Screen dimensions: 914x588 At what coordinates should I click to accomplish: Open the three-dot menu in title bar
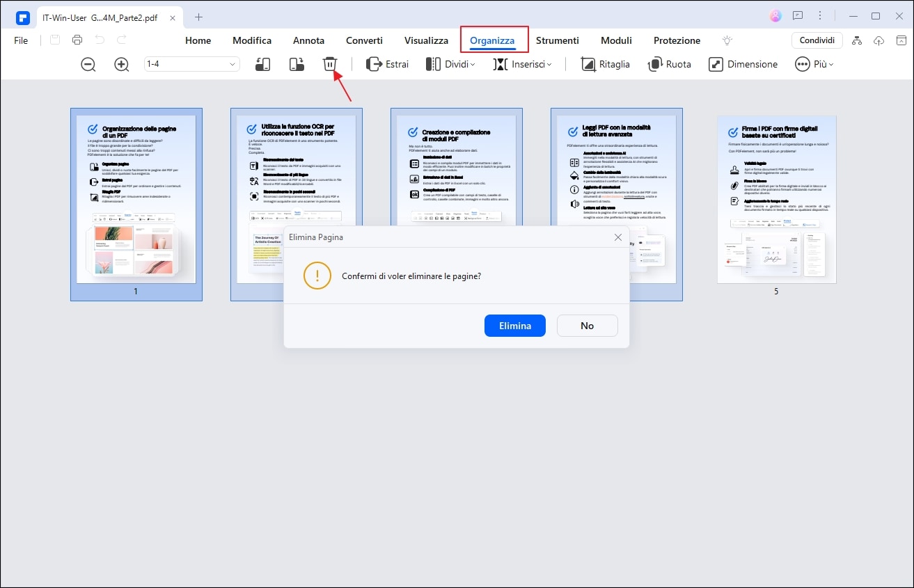point(821,16)
